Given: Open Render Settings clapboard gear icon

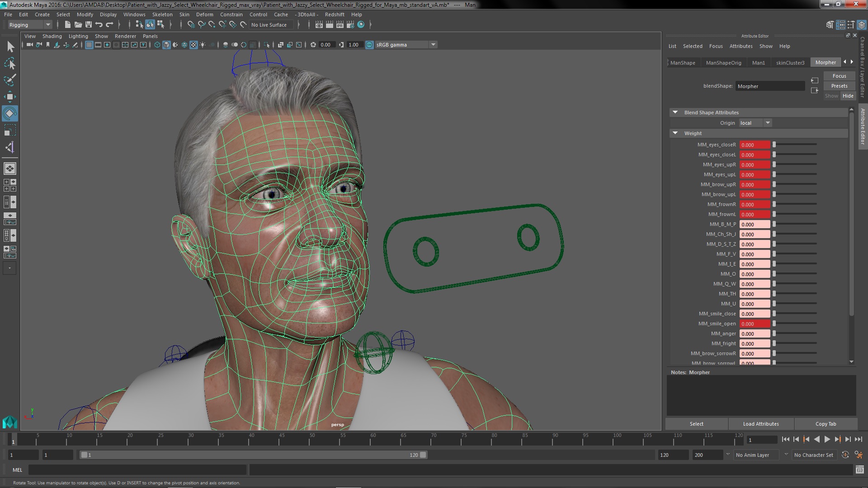Looking at the screenshot, I should tap(350, 25).
